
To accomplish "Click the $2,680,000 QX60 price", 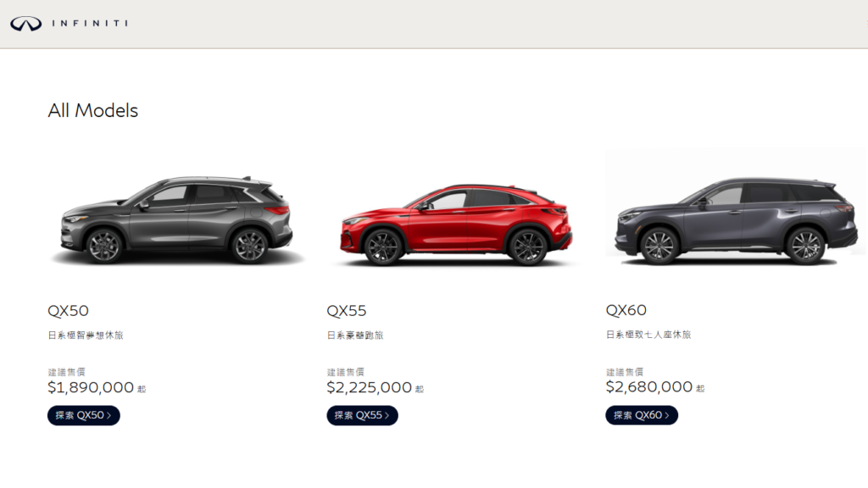I will pyautogui.click(x=648, y=386).
